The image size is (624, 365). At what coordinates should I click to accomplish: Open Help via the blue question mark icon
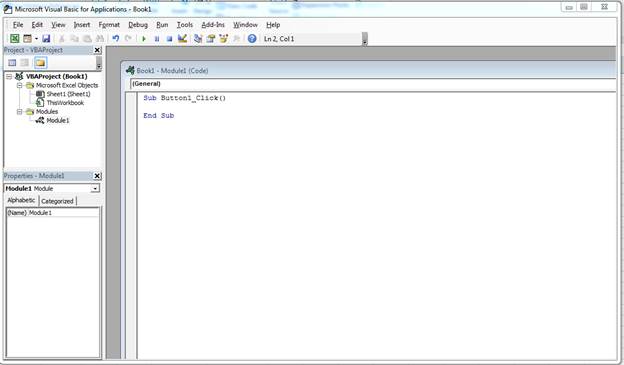tap(252, 39)
